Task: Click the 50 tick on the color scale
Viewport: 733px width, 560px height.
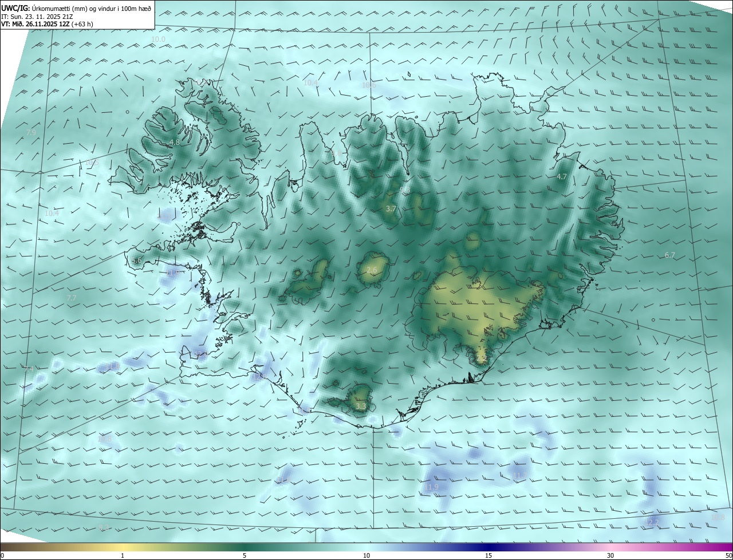Action: [728, 555]
